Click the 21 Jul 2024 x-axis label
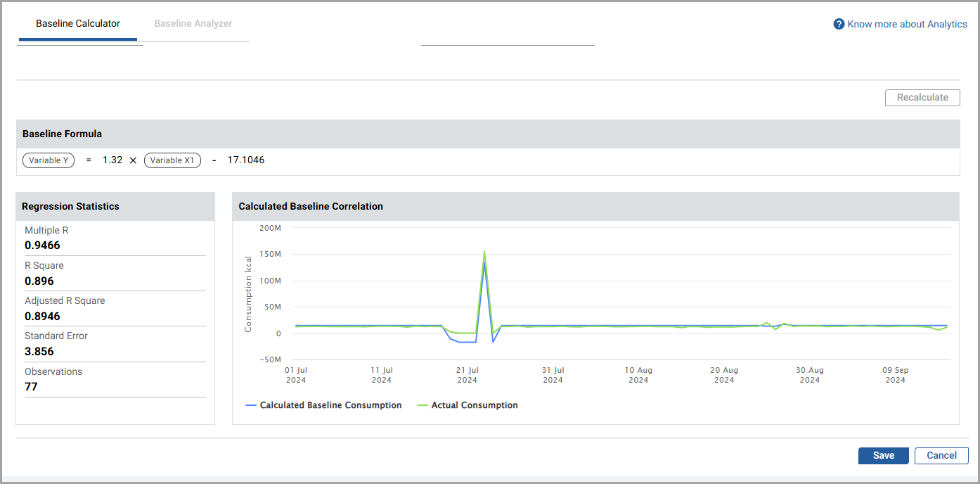This screenshot has width=980, height=484. (467, 375)
